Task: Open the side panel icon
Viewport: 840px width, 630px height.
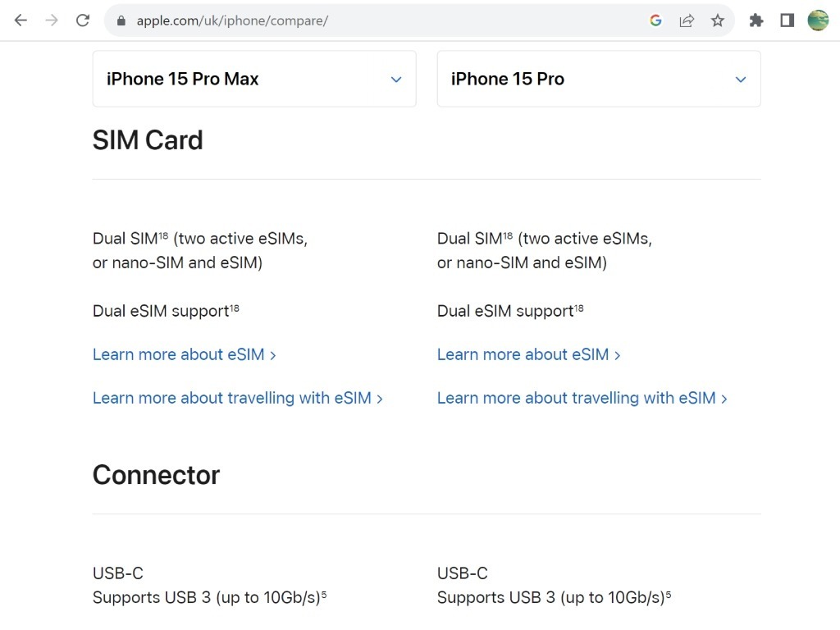Action: pos(787,20)
